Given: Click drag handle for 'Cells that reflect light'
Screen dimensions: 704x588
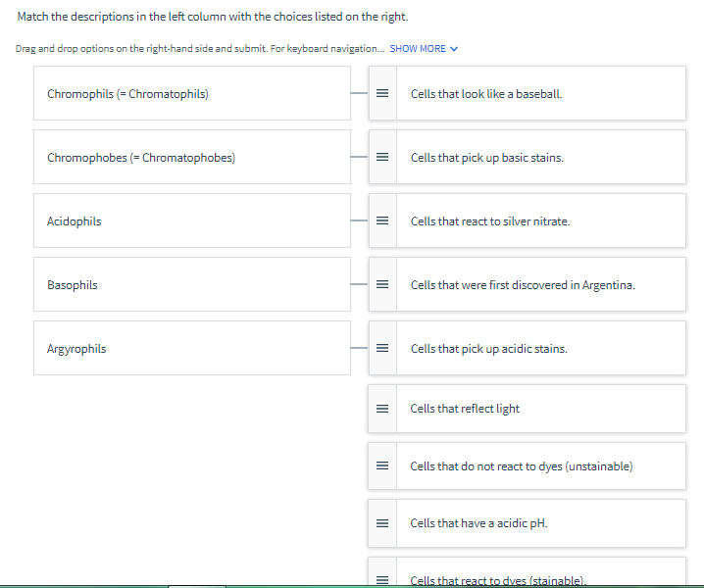Looking at the screenshot, I should (382, 409).
